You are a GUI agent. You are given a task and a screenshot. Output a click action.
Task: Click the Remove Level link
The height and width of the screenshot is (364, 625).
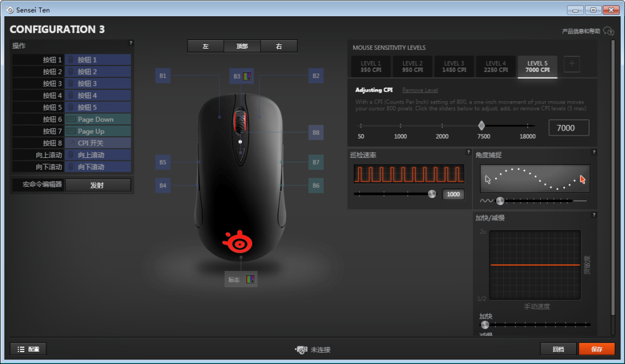tap(420, 90)
